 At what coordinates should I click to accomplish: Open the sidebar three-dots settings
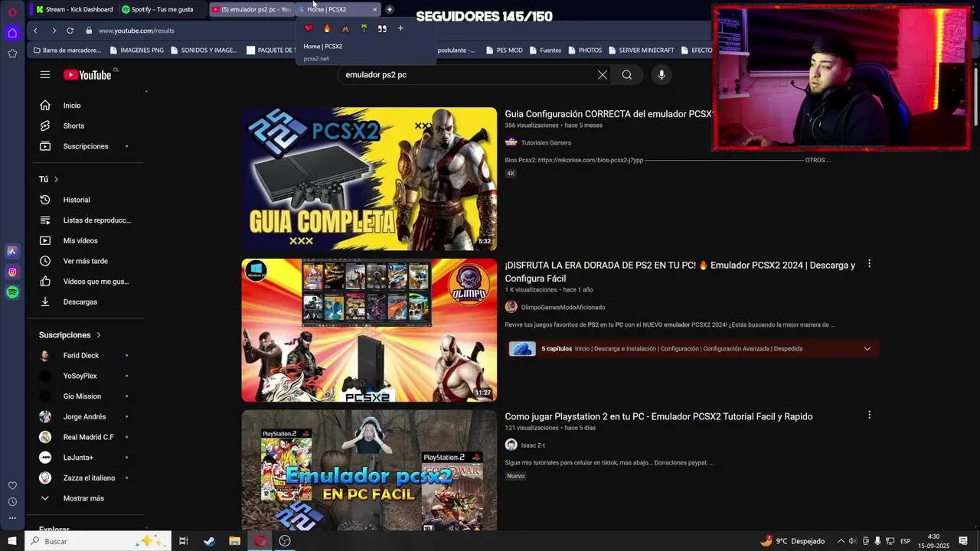12,518
